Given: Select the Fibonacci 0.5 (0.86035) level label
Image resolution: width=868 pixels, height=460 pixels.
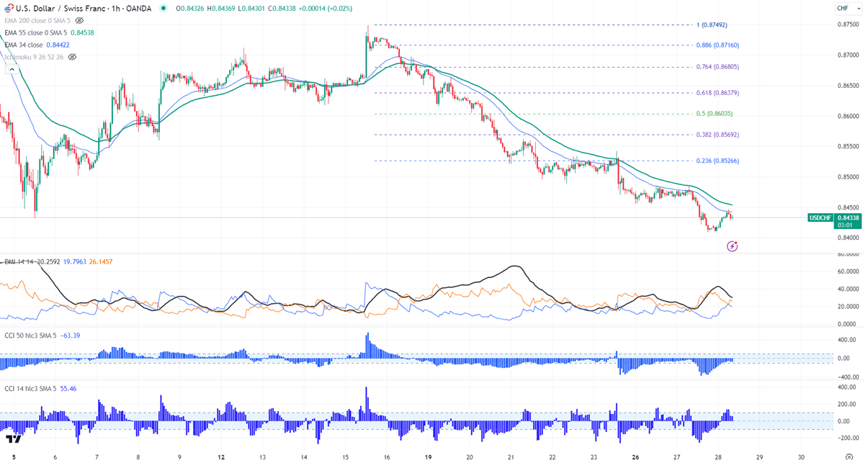Looking at the screenshot, I should point(715,114).
